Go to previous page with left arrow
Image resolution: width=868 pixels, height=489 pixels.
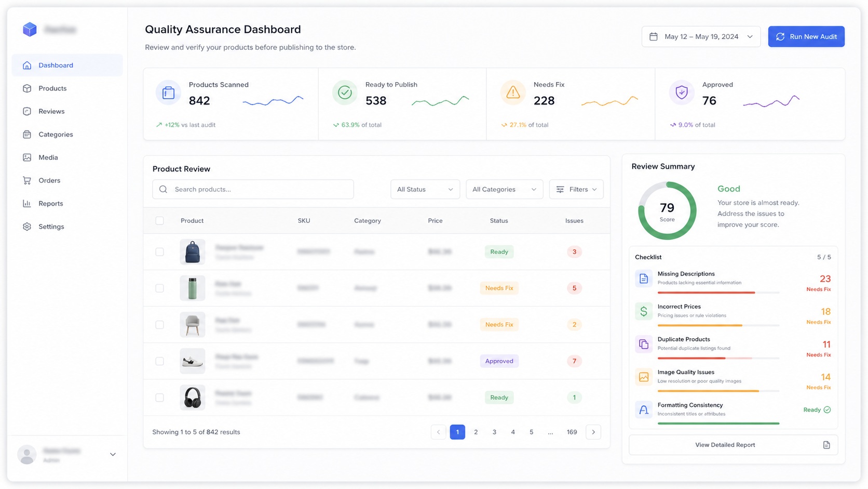[x=439, y=432]
